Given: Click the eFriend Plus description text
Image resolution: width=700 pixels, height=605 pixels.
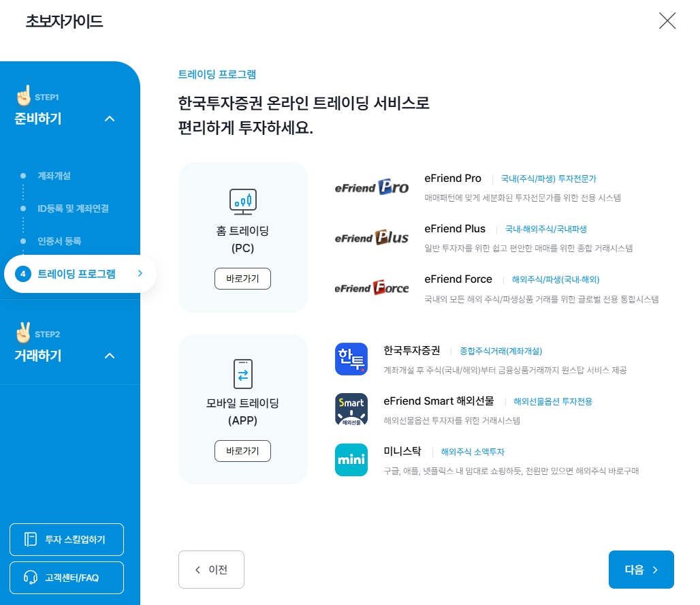Looking at the screenshot, I should (x=528, y=249).
